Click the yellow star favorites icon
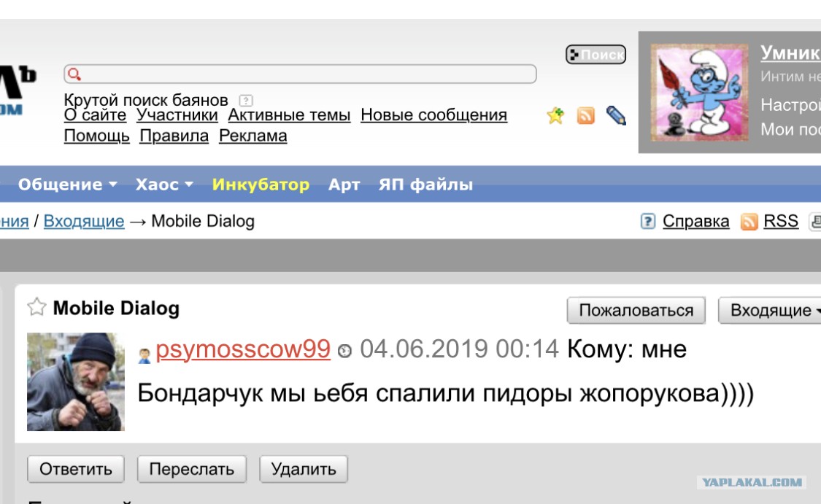Viewport: 821px width, 504px height. pyautogui.click(x=555, y=115)
